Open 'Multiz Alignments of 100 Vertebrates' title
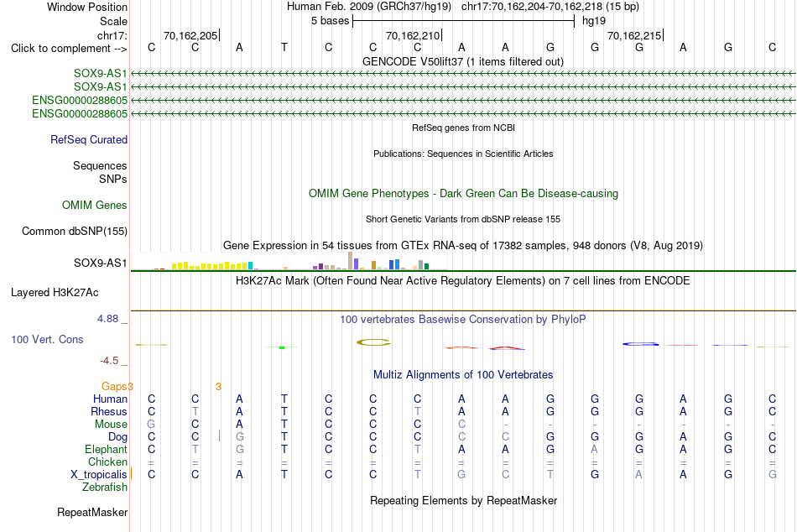 click(x=463, y=375)
